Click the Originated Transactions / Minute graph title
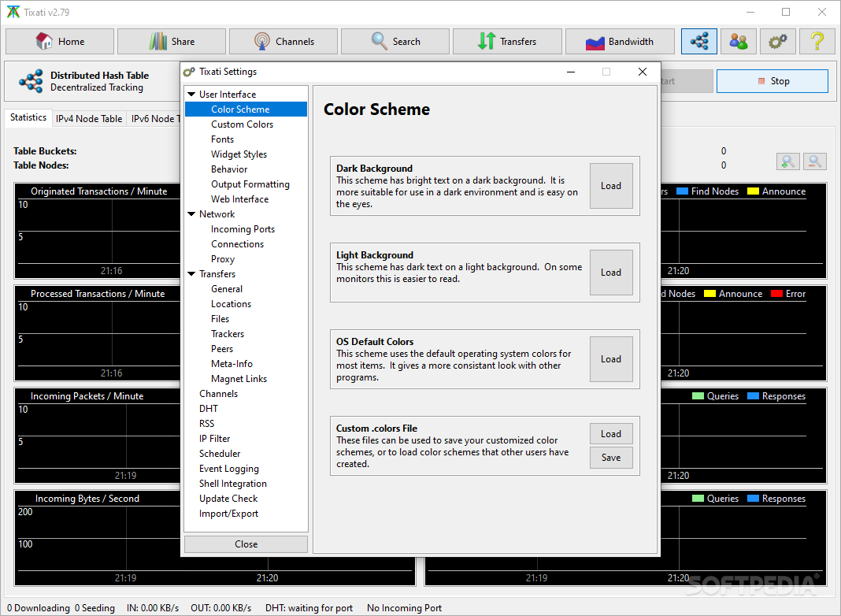This screenshot has height=616, width=841. pos(98,191)
